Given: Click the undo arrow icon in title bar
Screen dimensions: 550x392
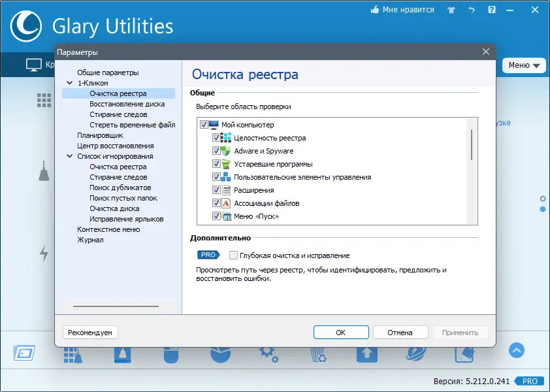Looking at the screenshot, I should point(472,10).
